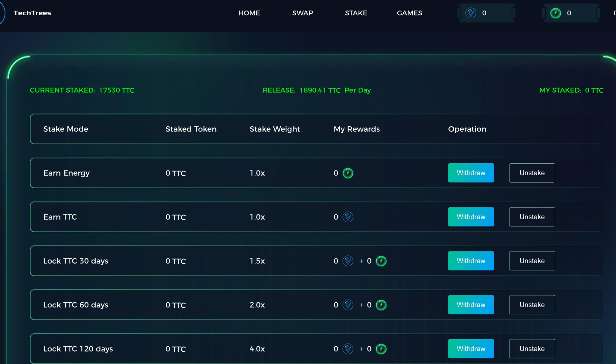Click the energy icon in Lock 60 days rewards
Viewport: 616px width, 364px height.
click(x=381, y=305)
